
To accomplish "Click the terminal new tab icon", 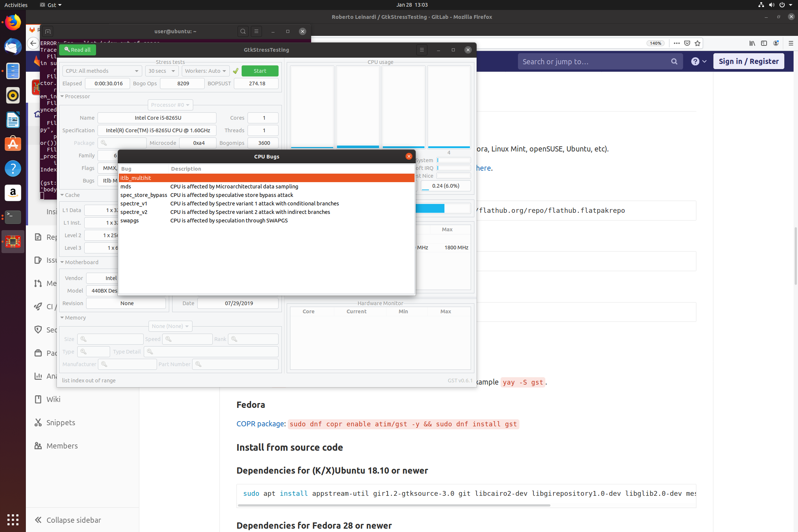I will (x=48, y=31).
